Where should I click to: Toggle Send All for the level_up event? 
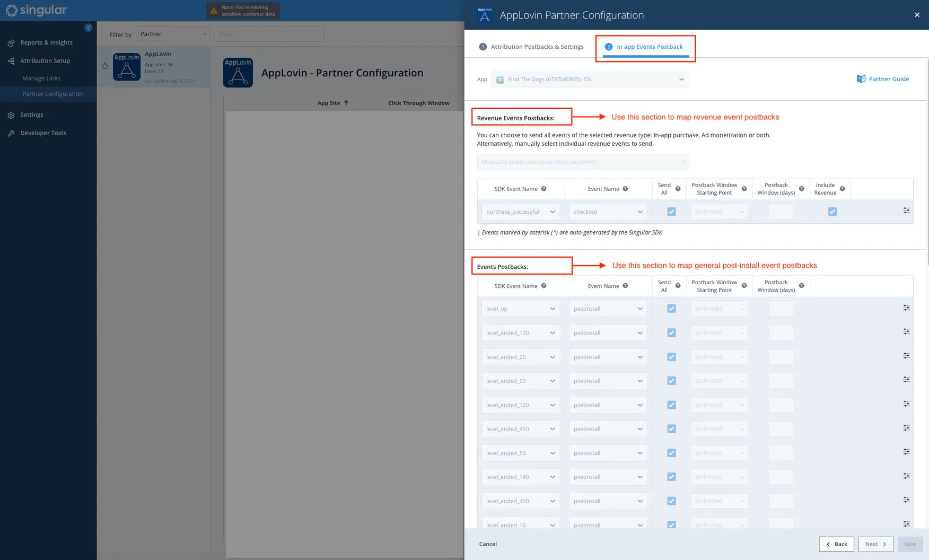[x=671, y=308]
